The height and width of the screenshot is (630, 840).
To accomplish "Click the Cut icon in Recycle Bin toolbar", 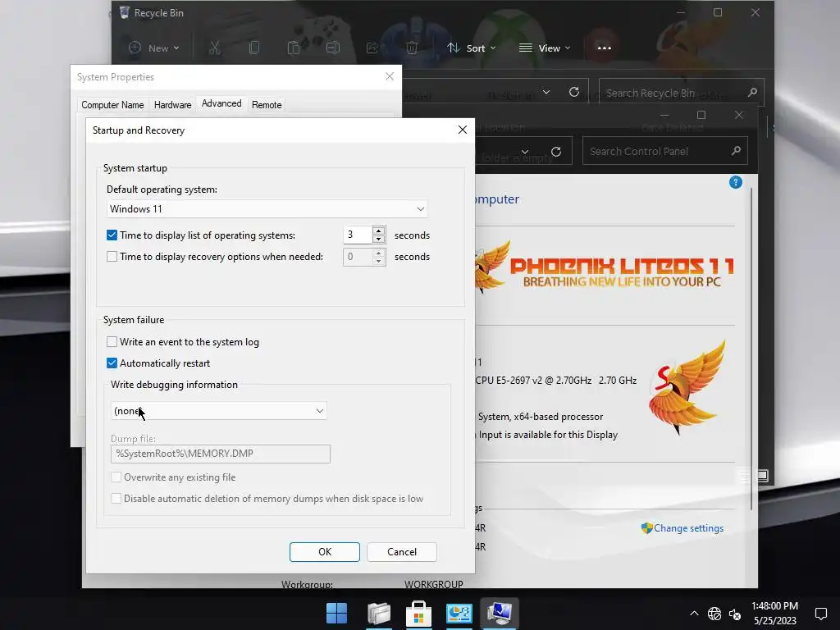I will (215, 48).
